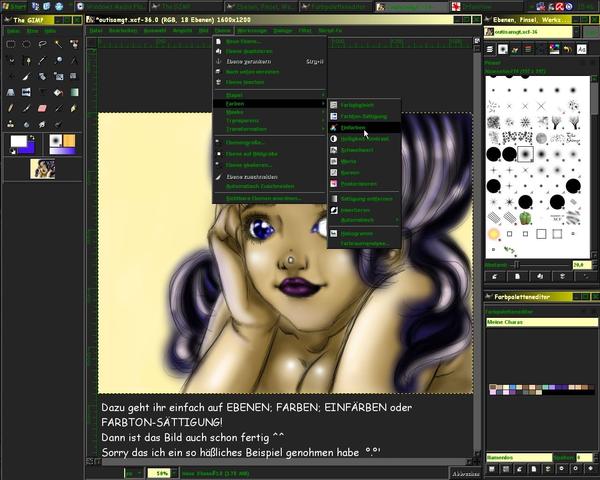600x480 pixels.
Task: Reset colors to black and white
Action: click(13, 152)
